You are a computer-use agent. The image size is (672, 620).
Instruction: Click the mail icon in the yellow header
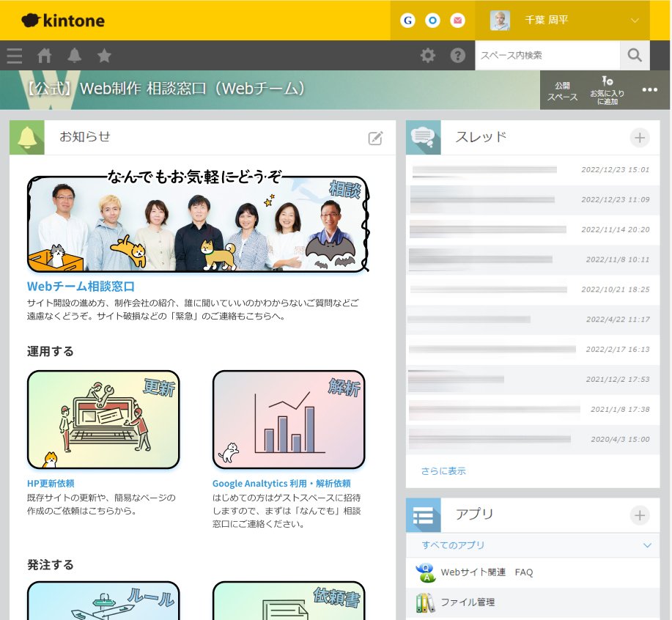457,21
